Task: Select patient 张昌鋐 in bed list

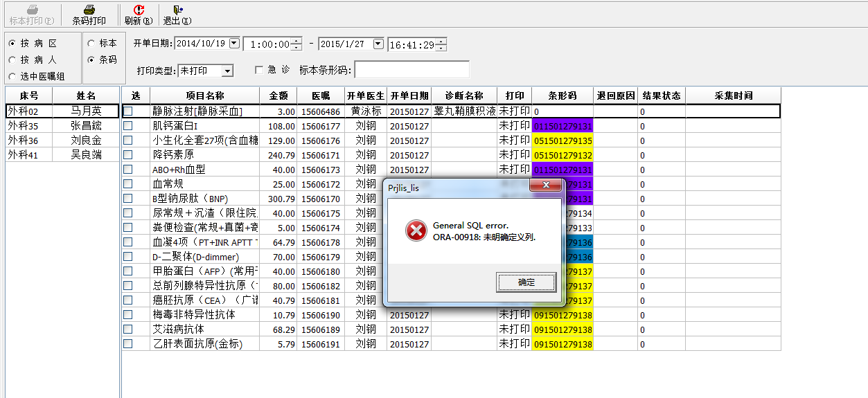Action: point(86,126)
